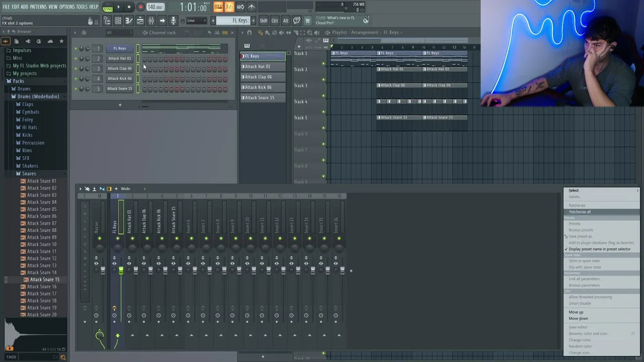The width and height of the screenshot is (644, 362).
Task: Toggle mute LED for Attack Snare 15 channel
Action: pyautogui.click(x=76, y=89)
